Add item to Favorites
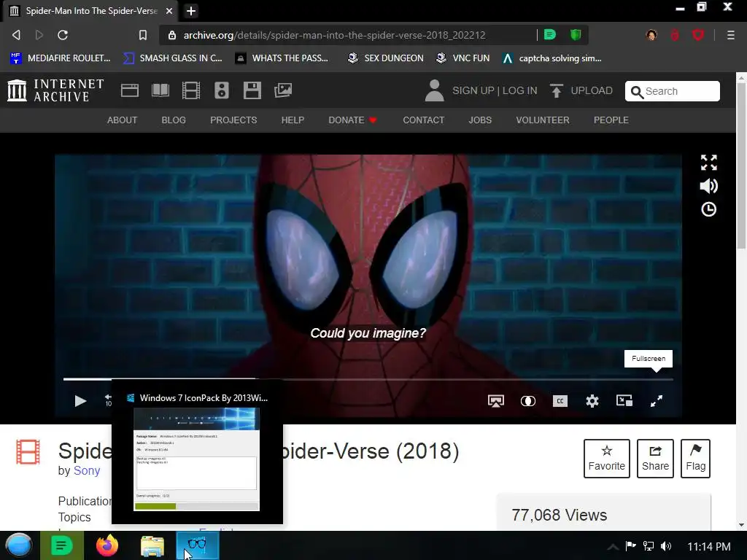The height and width of the screenshot is (560, 747). point(606,459)
